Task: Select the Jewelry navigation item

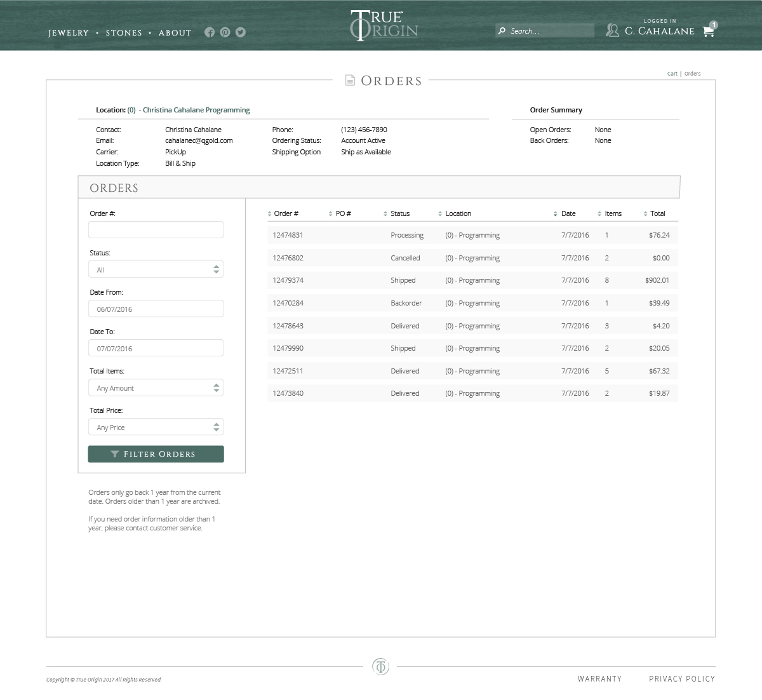Action: (x=68, y=33)
